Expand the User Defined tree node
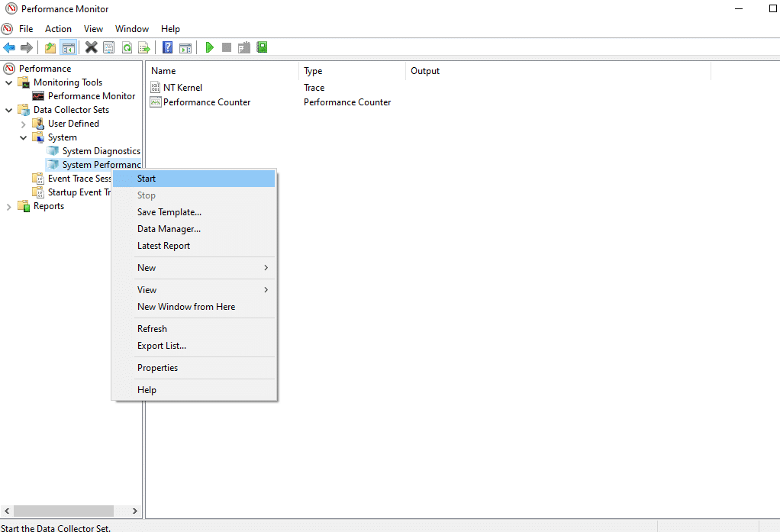The height and width of the screenshot is (532, 780). [x=23, y=124]
